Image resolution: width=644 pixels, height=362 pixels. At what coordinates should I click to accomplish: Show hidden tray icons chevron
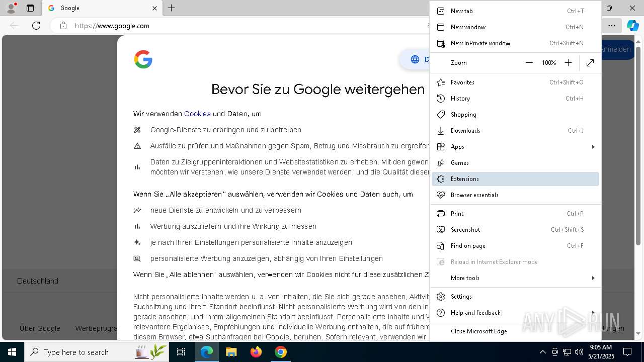tap(542, 352)
